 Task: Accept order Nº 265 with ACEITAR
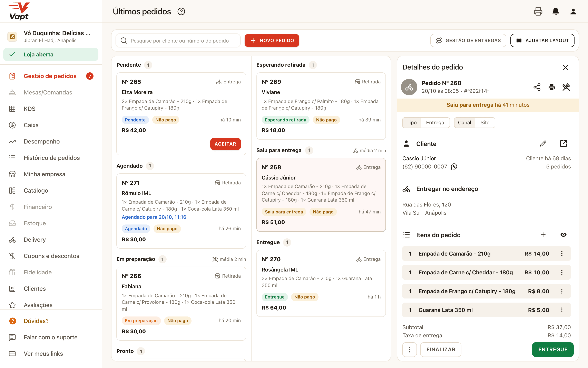[x=225, y=144]
